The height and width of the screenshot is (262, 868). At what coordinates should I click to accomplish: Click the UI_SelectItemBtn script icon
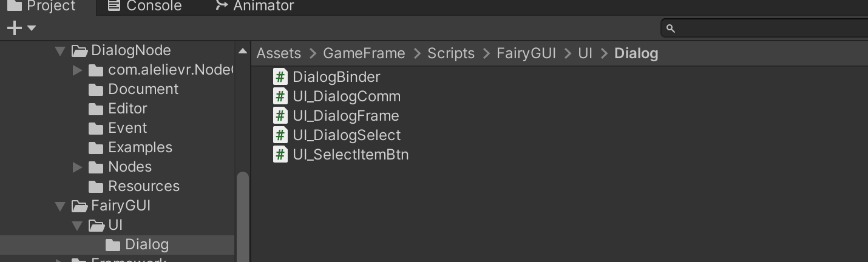[x=280, y=155]
